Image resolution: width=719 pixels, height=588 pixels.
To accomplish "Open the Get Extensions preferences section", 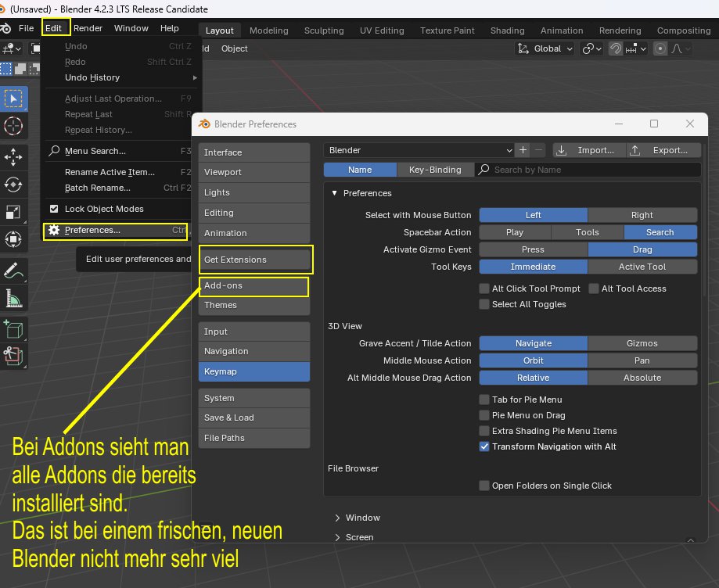I will tap(254, 260).
